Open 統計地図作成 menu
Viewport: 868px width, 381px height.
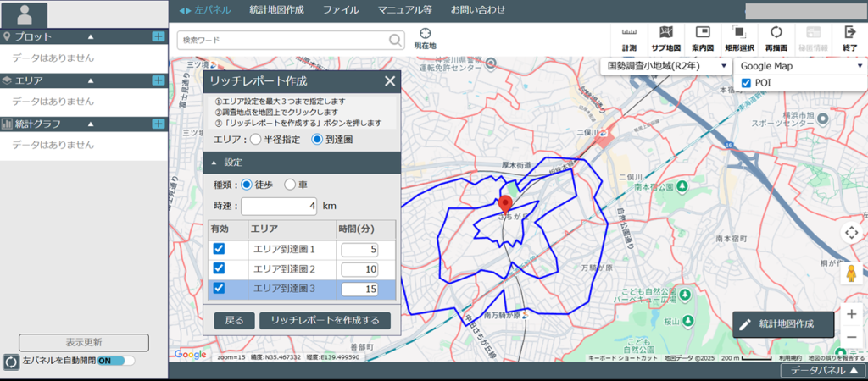[x=277, y=10]
